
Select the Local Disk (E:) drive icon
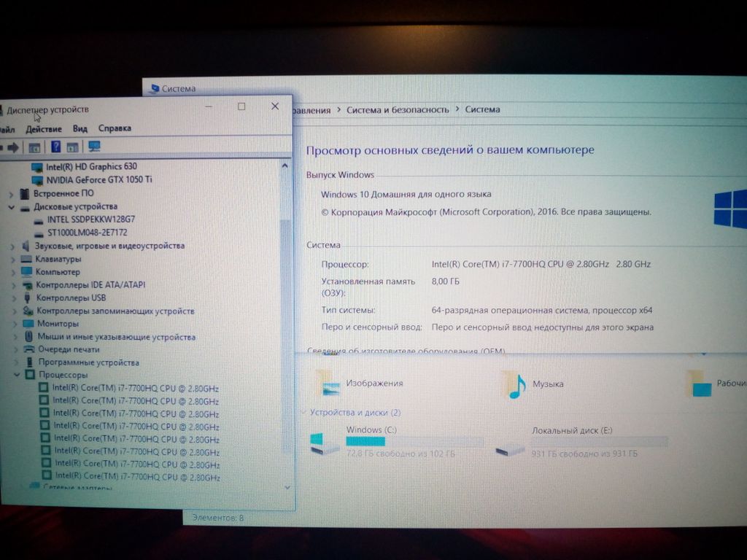pos(508,446)
